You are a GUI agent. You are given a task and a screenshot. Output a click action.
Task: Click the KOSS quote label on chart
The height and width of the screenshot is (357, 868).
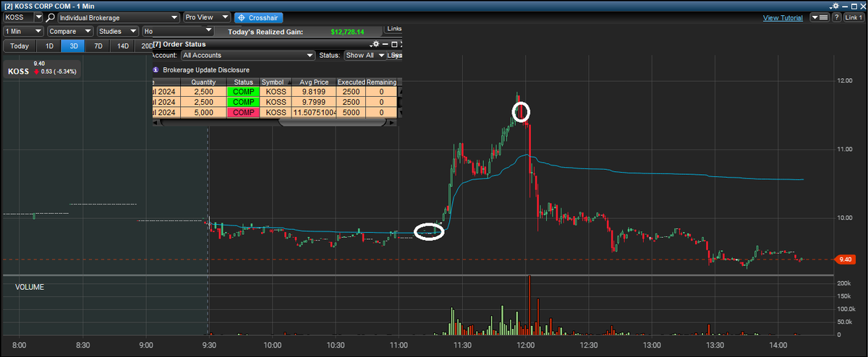click(19, 72)
